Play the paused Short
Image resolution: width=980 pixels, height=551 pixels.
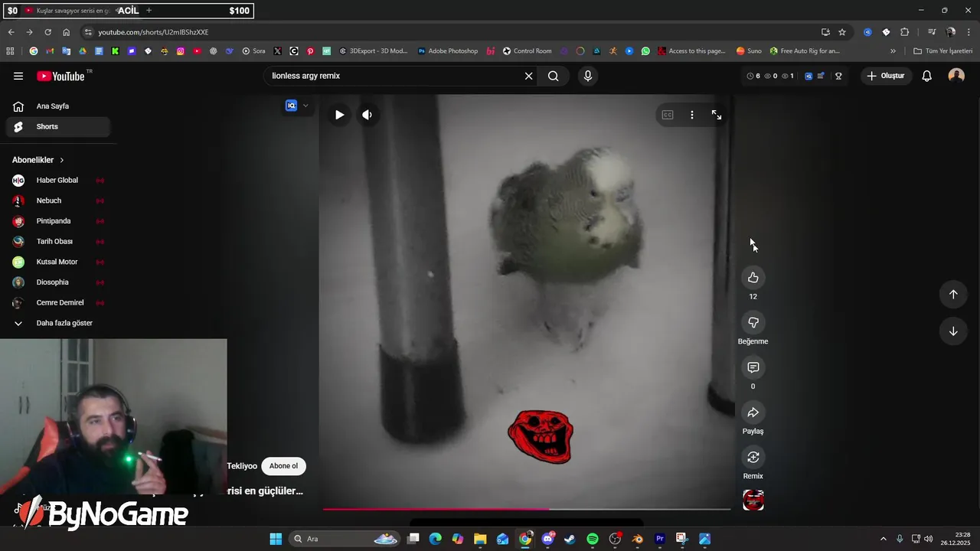pos(339,115)
